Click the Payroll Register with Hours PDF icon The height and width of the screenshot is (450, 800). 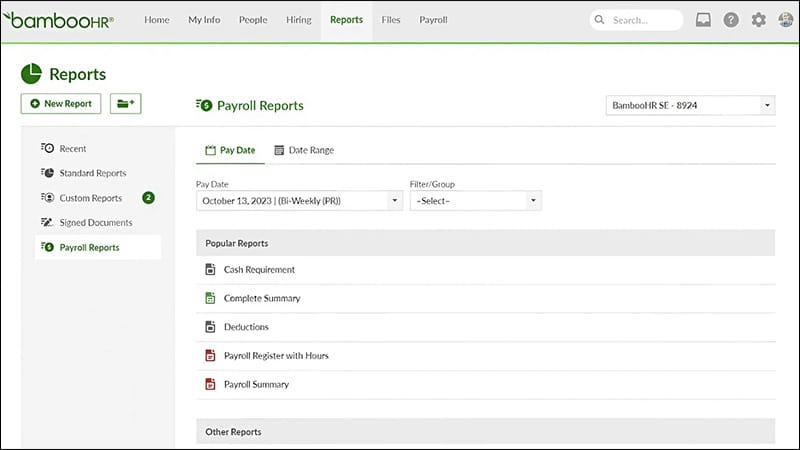pos(210,356)
